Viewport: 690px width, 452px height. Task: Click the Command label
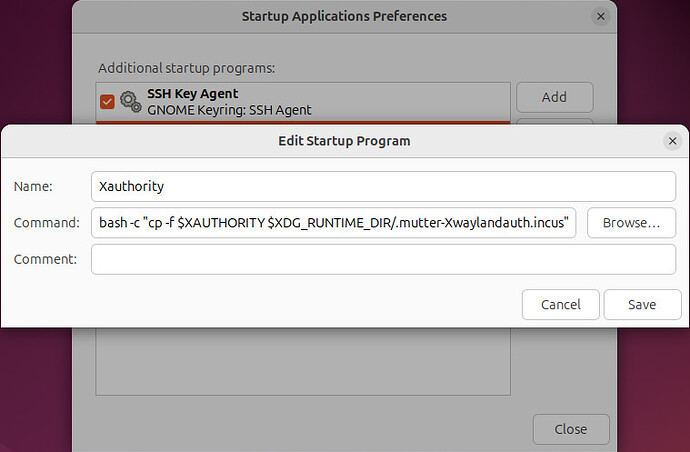coord(46,223)
